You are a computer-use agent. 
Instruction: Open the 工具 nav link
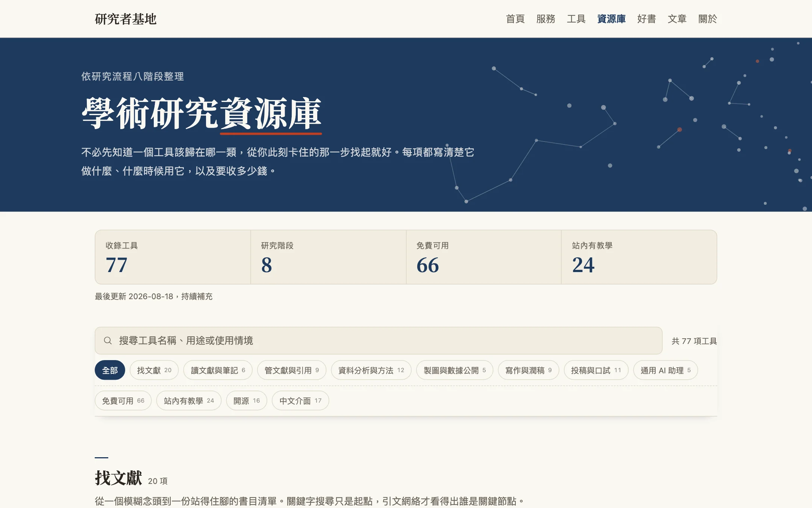pyautogui.click(x=576, y=19)
